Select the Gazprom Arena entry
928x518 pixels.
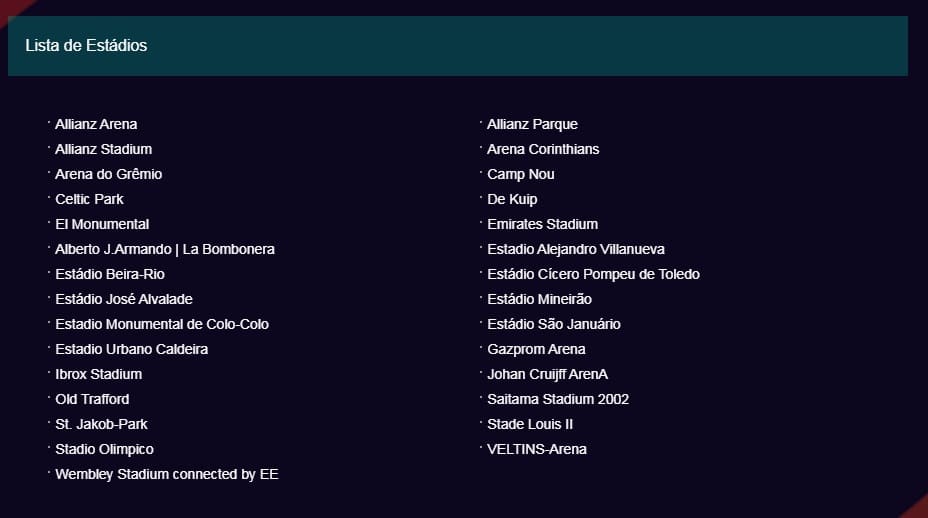pos(536,349)
